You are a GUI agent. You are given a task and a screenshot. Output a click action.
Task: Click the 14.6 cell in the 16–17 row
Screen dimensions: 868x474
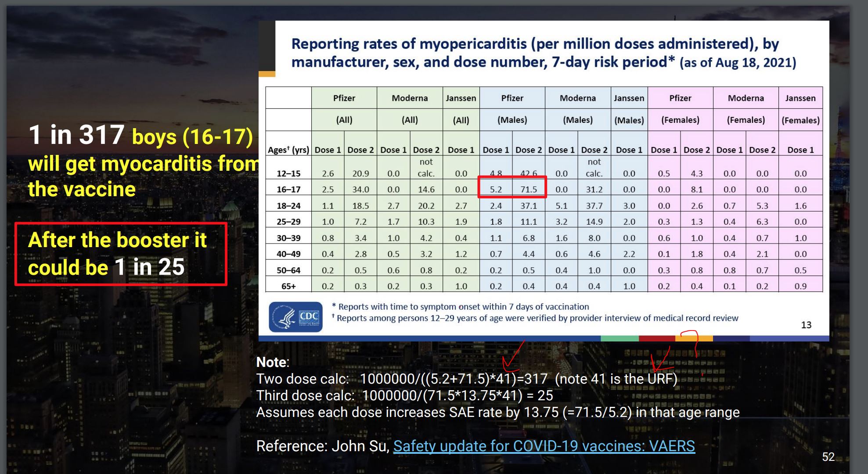pos(426,190)
